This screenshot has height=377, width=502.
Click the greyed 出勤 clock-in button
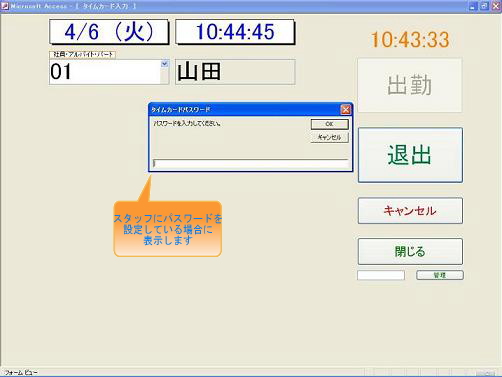(410, 85)
